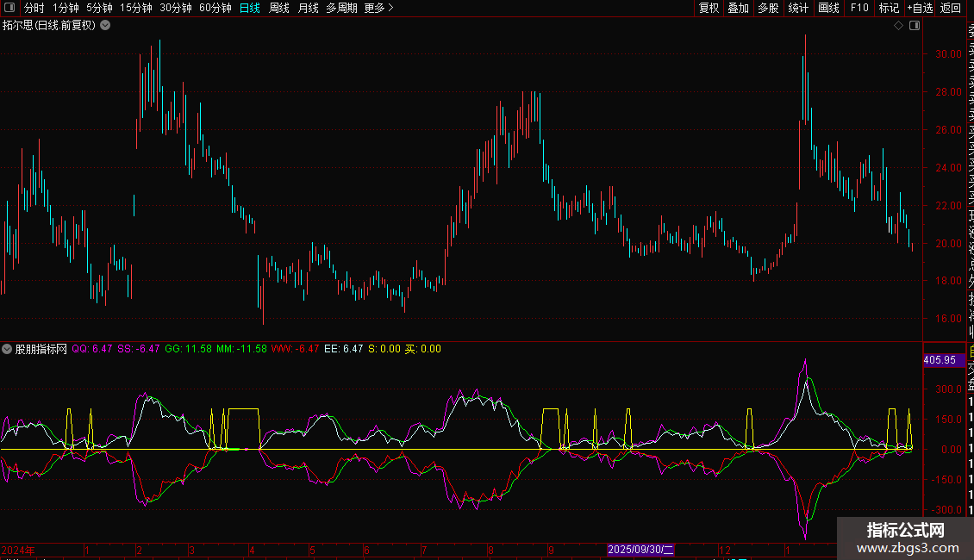Click the 标记 mark button
The width and height of the screenshot is (974, 560).
[889, 8]
